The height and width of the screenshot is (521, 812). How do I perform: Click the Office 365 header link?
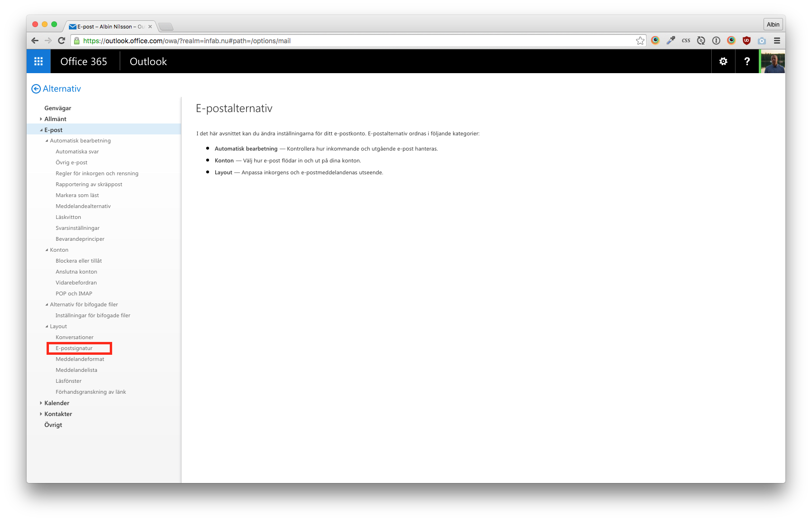coord(84,61)
